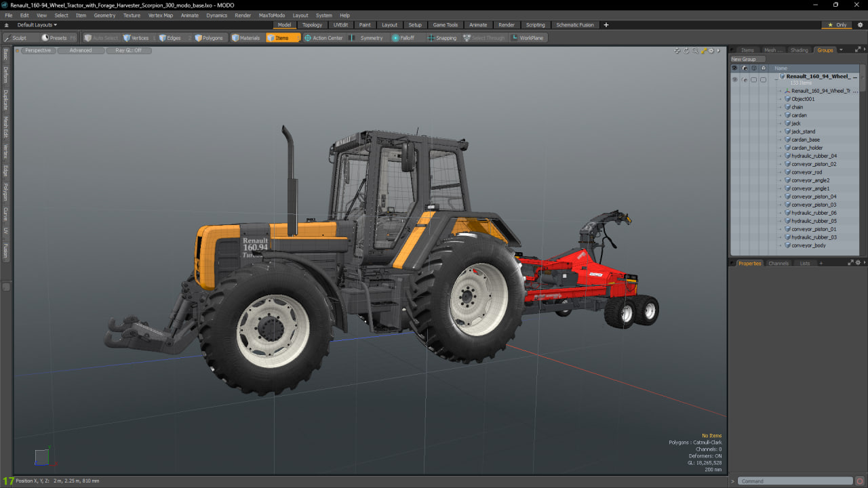Toggle render column of Renault_160_94_Wheel group

(744, 80)
